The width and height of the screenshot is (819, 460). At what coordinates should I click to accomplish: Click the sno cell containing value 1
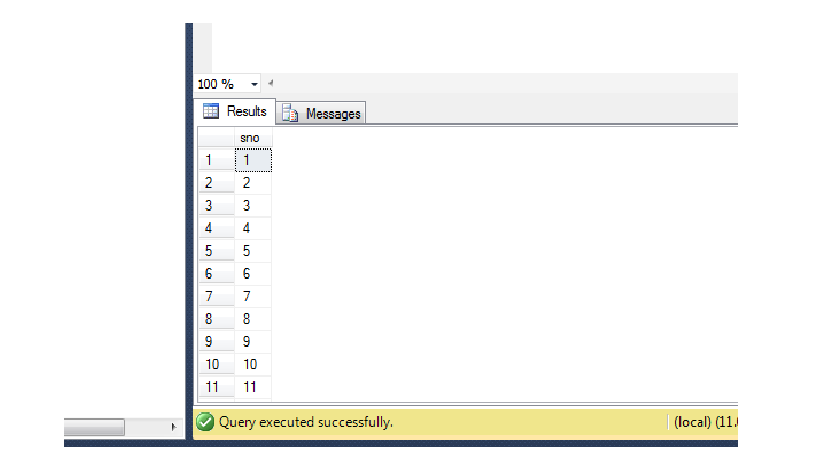tap(252, 159)
